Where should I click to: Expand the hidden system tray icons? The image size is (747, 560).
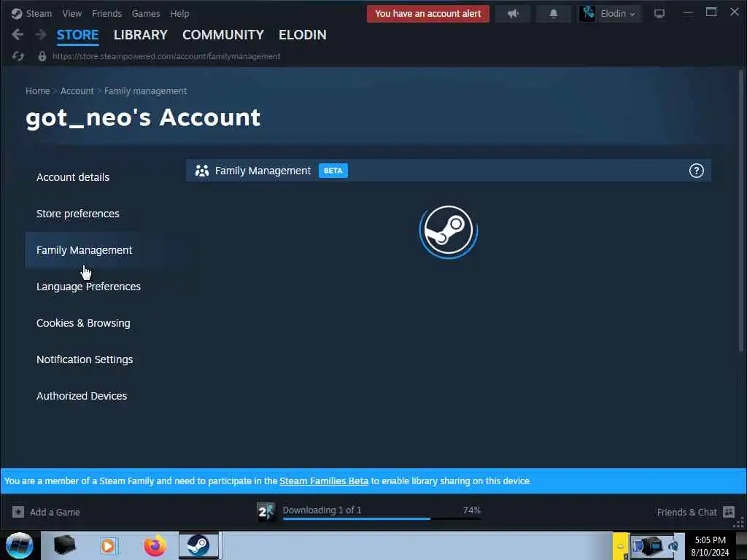621,545
